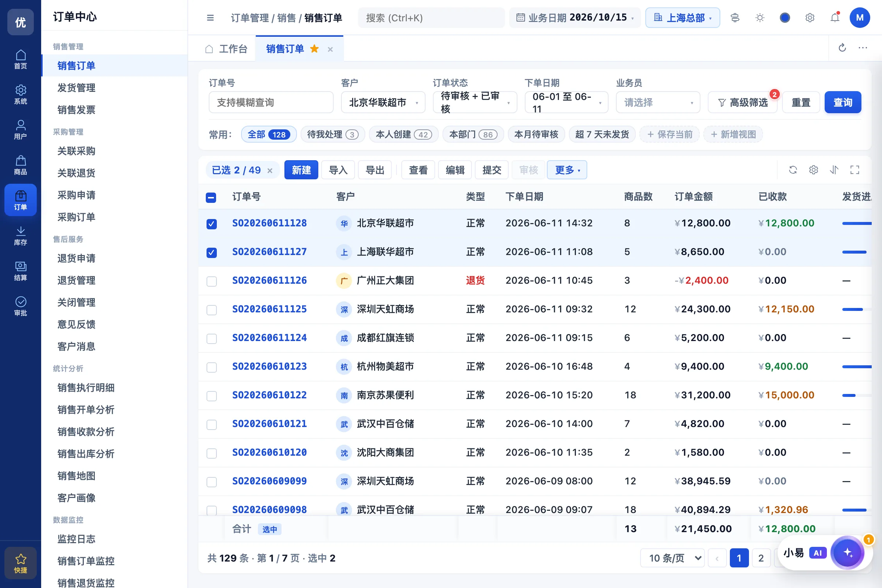The height and width of the screenshot is (588, 882).
Task: Uncheck order SO20260611128 checkbox
Action: point(212,224)
